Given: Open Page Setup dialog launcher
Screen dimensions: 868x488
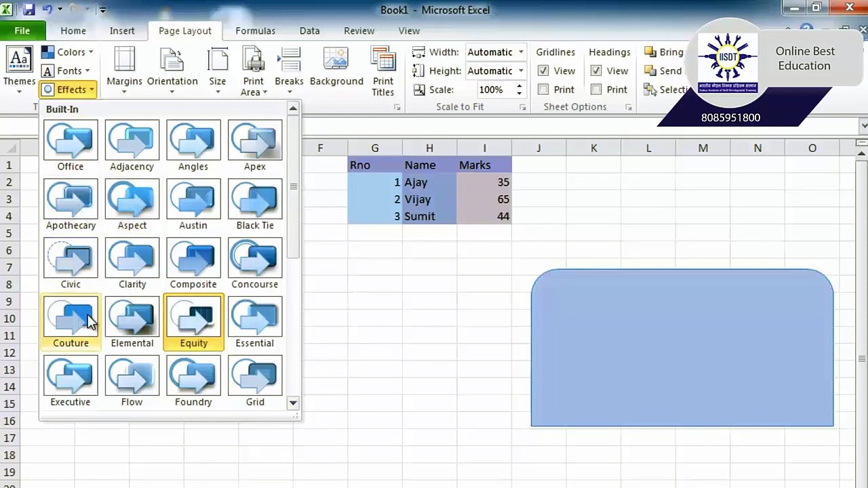Looking at the screenshot, I should [x=397, y=108].
